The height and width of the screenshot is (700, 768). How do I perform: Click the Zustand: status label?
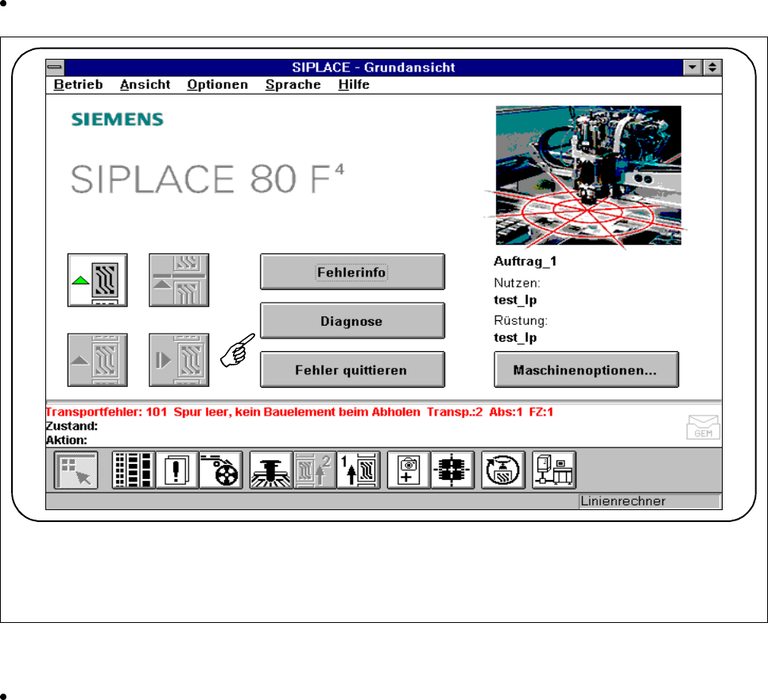(x=72, y=427)
